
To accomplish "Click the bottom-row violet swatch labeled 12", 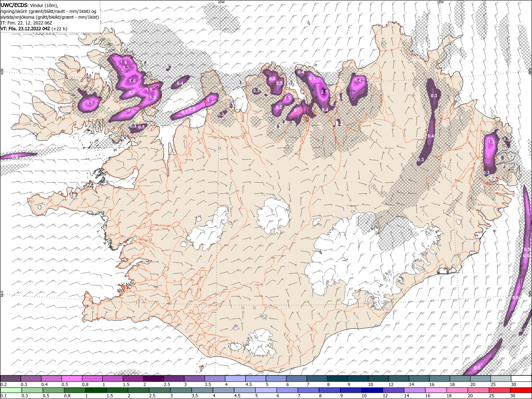I will click(x=394, y=390).
